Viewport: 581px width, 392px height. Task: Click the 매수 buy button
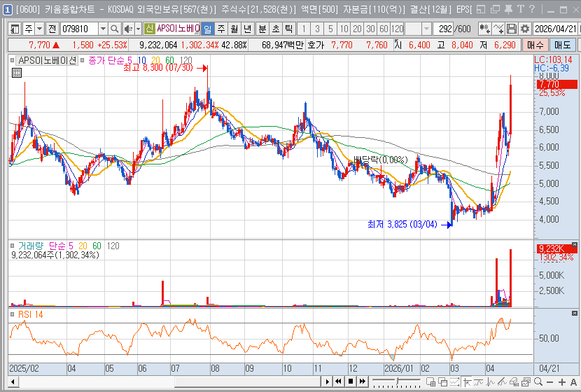pyautogui.click(x=535, y=45)
